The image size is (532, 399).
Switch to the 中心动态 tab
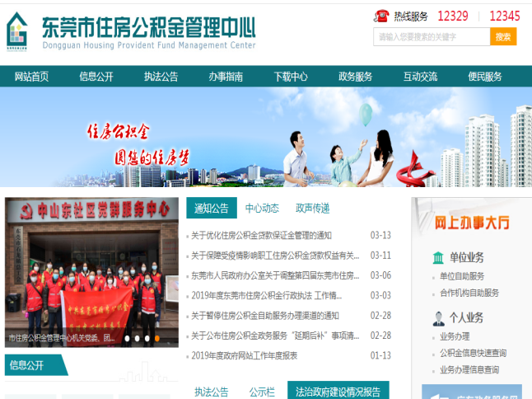[x=262, y=208]
